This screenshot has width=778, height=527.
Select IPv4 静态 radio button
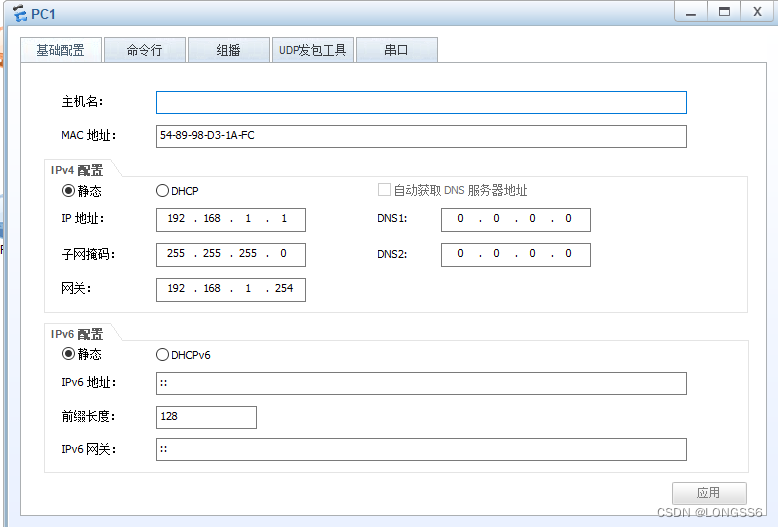point(68,191)
